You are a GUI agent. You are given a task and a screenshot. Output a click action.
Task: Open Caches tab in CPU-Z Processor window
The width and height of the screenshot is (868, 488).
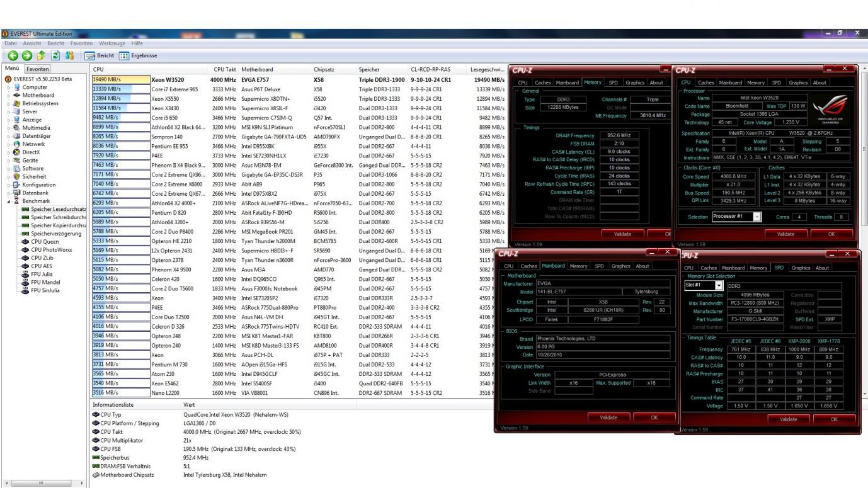[x=705, y=82]
